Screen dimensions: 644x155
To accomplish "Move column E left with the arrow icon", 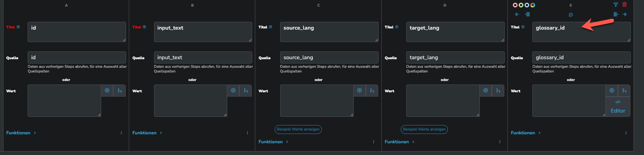I will click(517, 14).
